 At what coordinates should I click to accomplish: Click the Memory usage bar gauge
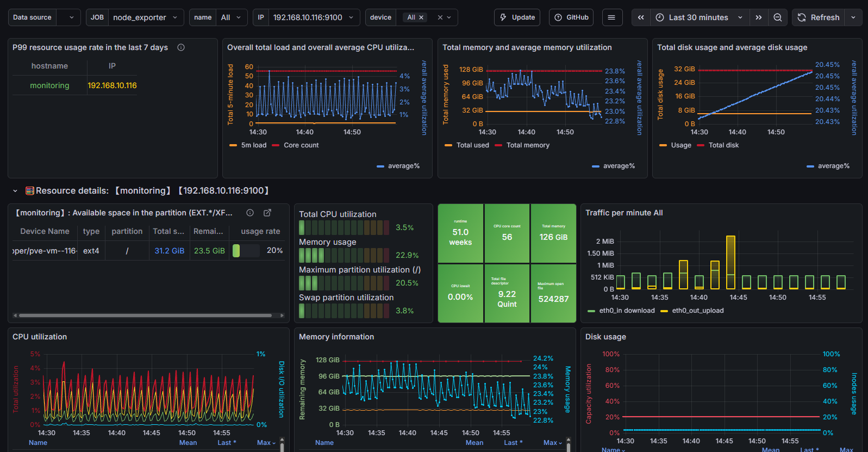coord(344,255)
